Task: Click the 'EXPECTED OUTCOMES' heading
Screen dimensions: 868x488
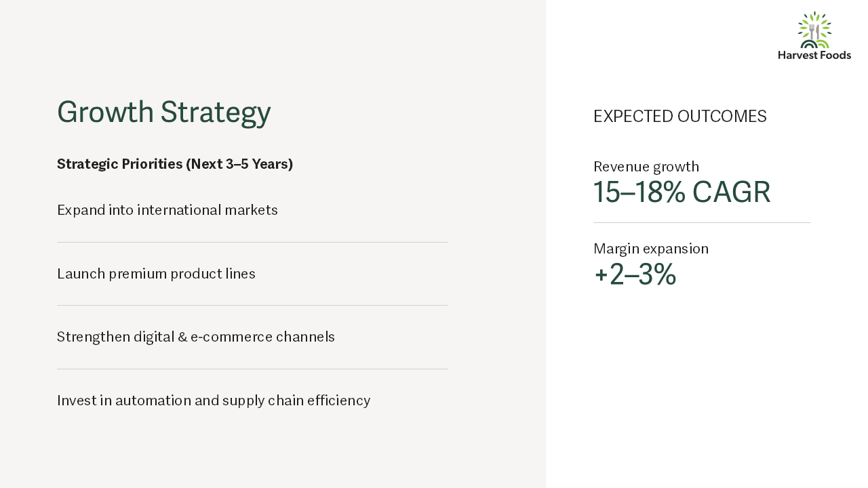Action: coord(680,117)
